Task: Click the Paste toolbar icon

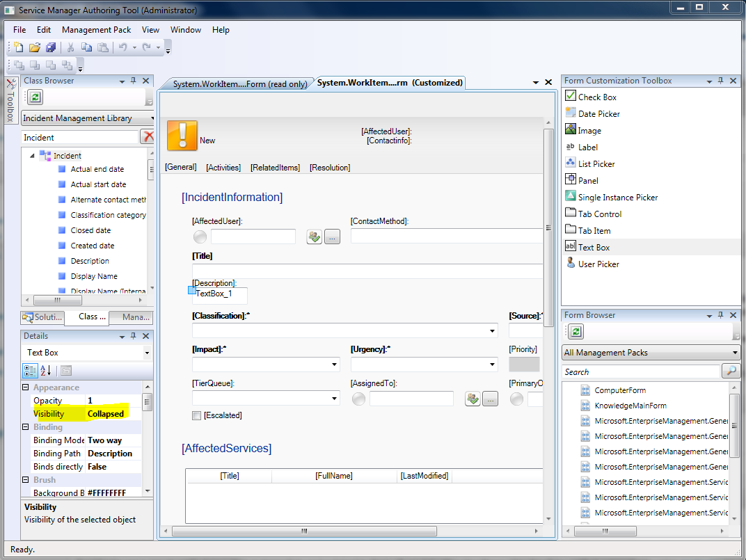Action: click(x=103, y=47)
